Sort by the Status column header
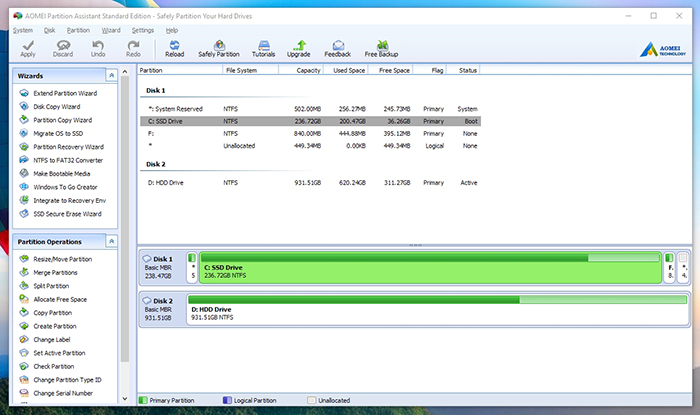This screenshot has width=700, height=415. pos(463,70)
